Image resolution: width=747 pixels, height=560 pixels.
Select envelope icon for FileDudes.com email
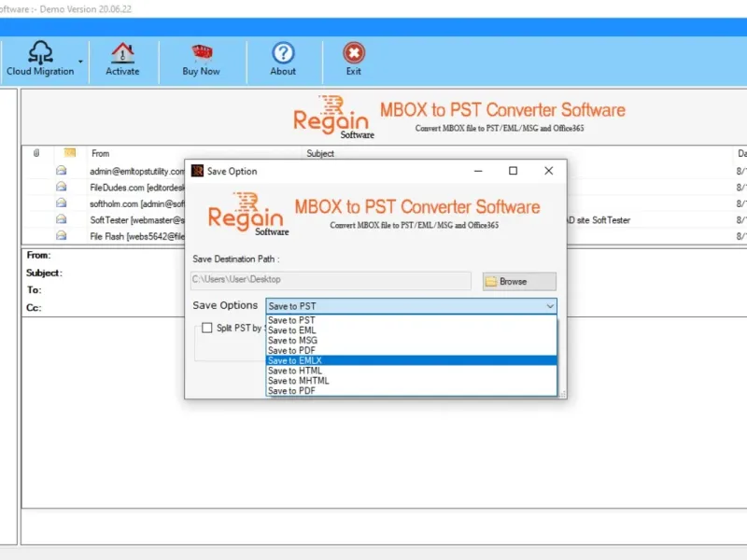tap(61, 187)
